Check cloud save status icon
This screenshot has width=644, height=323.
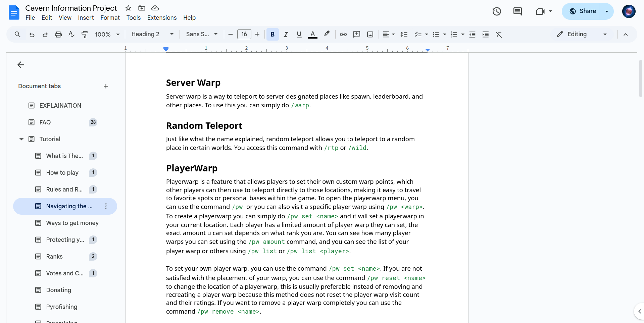155,8
